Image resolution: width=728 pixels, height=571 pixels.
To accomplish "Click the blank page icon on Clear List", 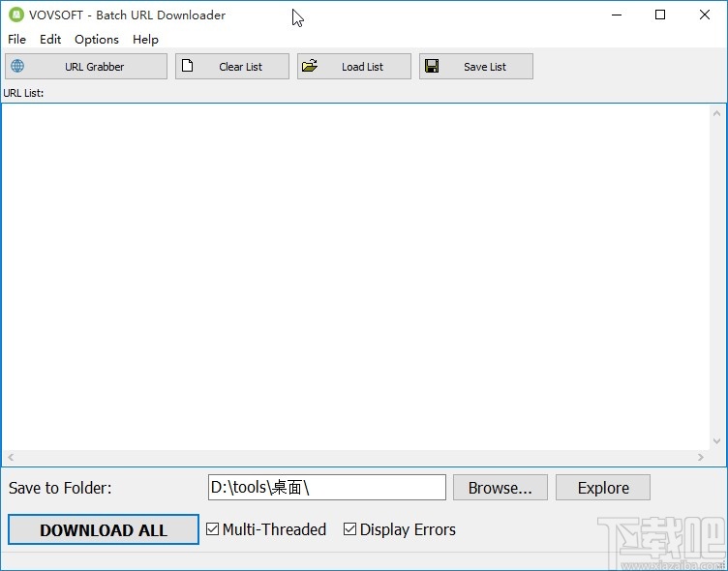I will pyautogui.click(x=187, y=66).
